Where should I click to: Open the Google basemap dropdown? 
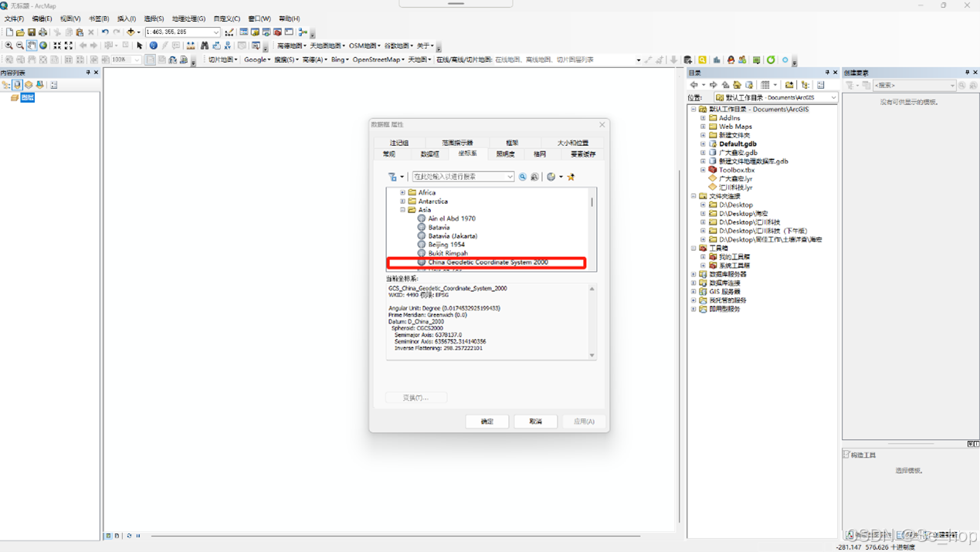[x=257, y=59]
